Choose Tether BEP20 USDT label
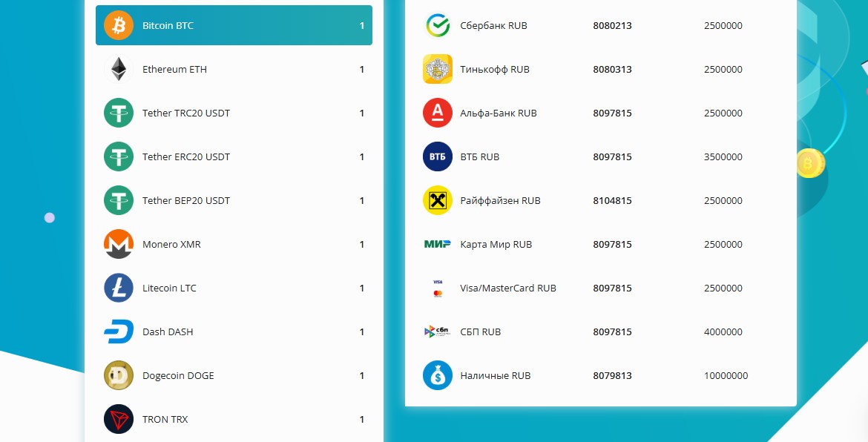The image size is (868, 442). pos(186,200)
